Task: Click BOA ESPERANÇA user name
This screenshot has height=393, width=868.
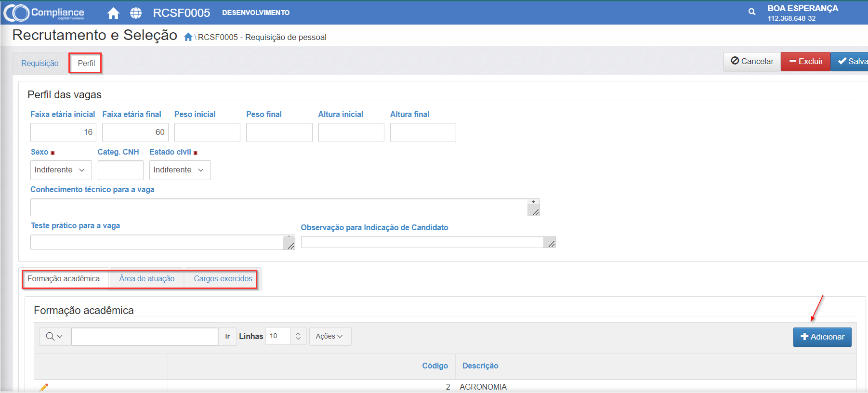Action: 802,8
